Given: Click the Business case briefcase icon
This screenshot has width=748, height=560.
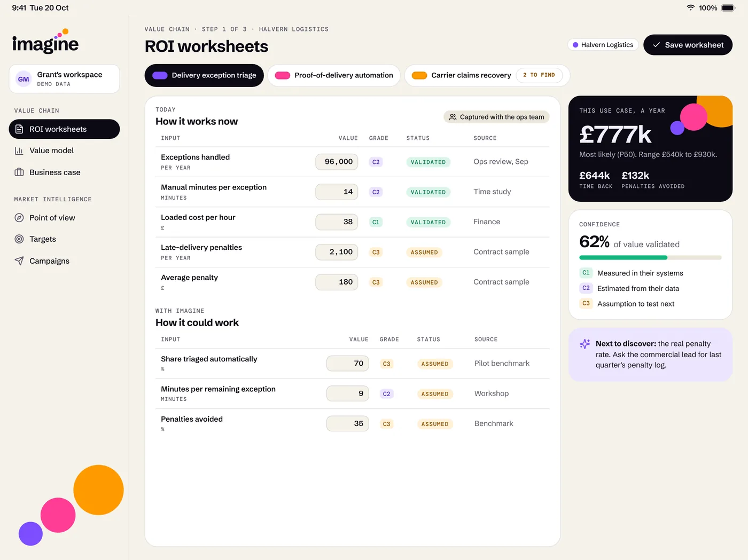Looking at the screenshot, I should [19, 172].
